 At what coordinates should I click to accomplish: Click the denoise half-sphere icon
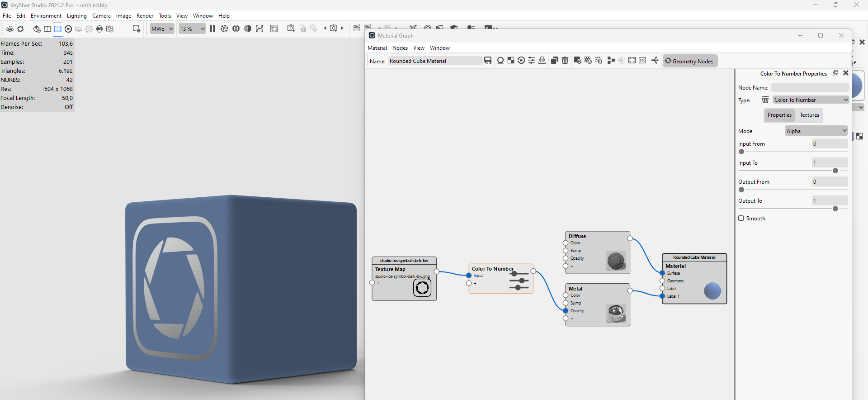point(248,29)
